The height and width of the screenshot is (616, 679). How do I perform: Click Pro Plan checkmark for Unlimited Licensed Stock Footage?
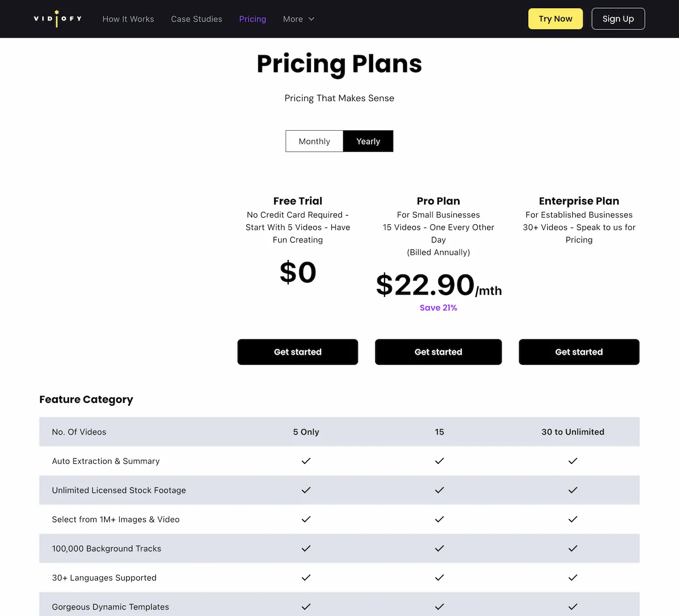pos(439,490)
